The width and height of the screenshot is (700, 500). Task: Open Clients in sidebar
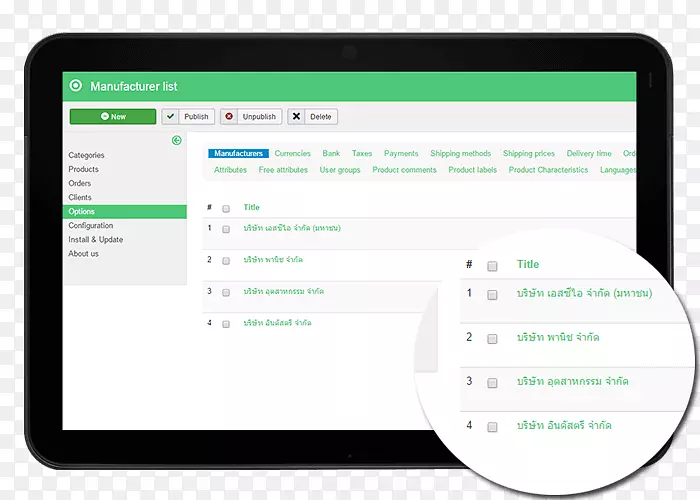coord(80,197)
